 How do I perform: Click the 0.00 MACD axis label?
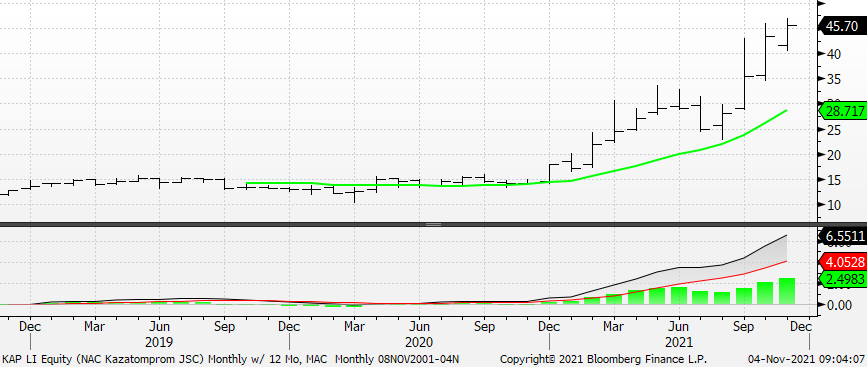tap(838, 305)
